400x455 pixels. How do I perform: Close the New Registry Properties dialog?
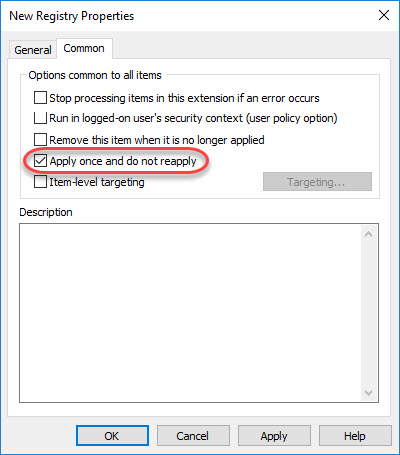tap(384, 15)
